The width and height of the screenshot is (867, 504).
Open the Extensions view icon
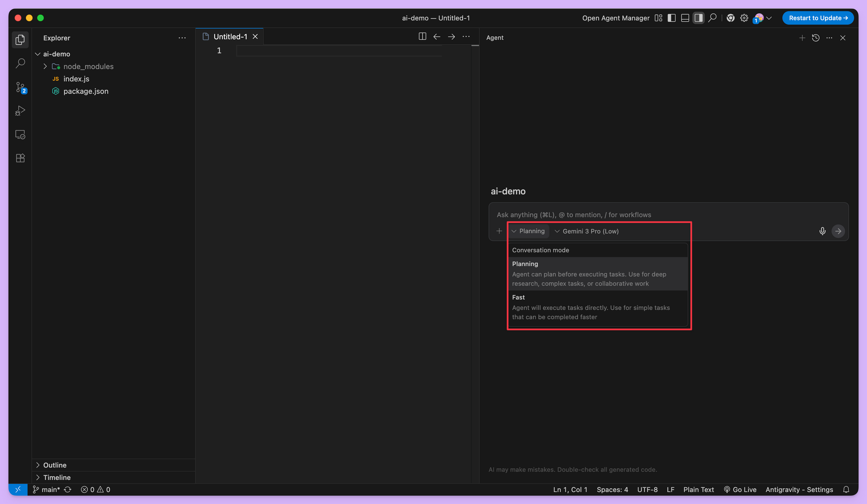pos(20,158)
